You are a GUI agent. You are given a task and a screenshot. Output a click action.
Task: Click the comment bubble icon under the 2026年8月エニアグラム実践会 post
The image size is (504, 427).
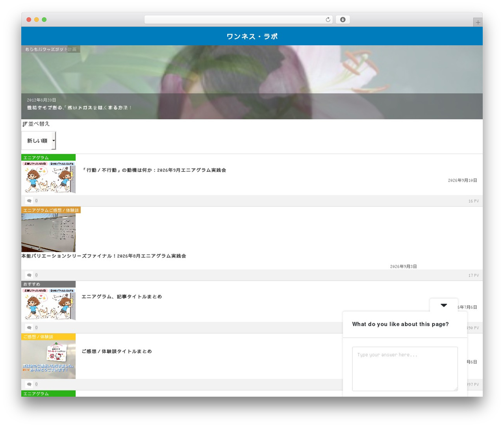click(x=29, y=275)
